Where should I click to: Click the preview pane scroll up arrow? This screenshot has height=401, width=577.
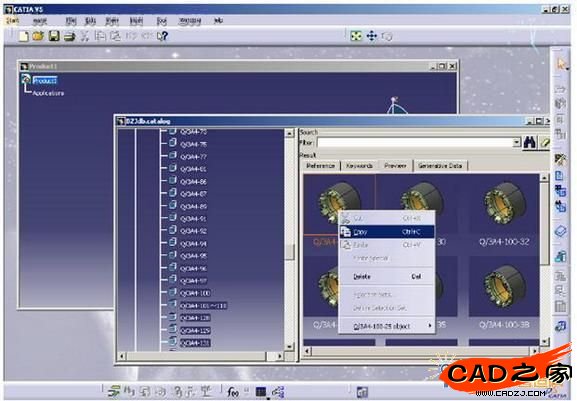click(x=545, y=178)
